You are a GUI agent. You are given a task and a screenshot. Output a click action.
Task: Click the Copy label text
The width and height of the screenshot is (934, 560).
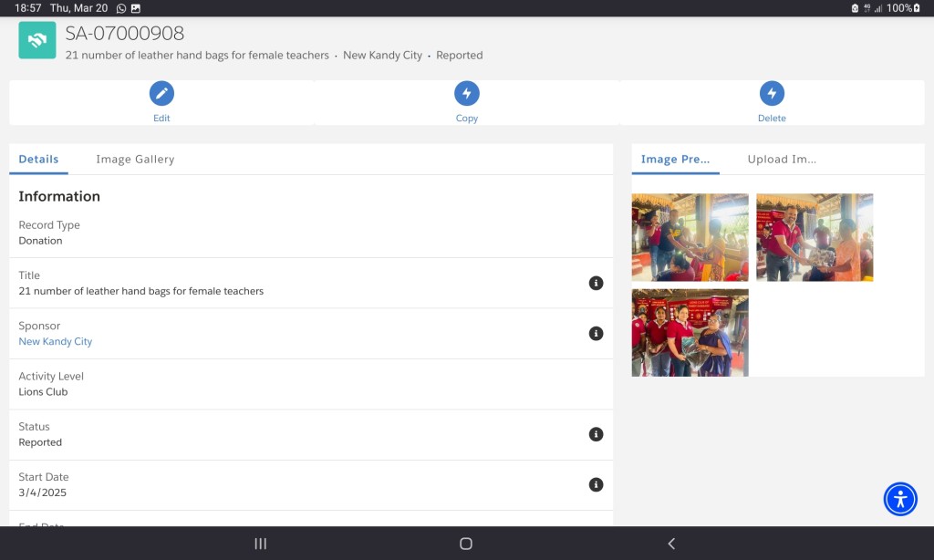point(466,118)
